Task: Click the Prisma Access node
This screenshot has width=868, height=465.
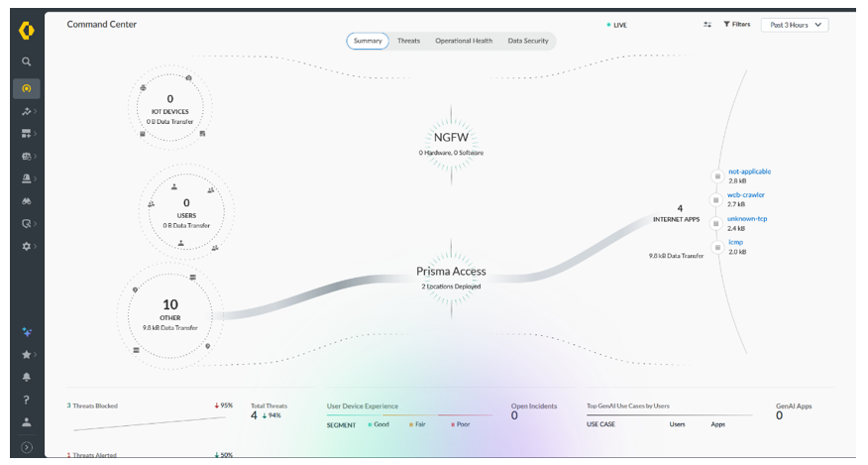Action: tap(451, 272)
